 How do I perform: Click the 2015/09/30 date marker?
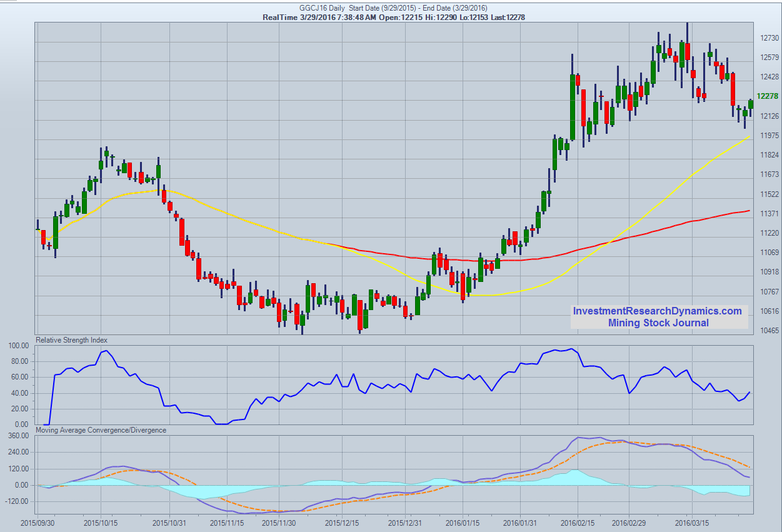coord(39,522)
